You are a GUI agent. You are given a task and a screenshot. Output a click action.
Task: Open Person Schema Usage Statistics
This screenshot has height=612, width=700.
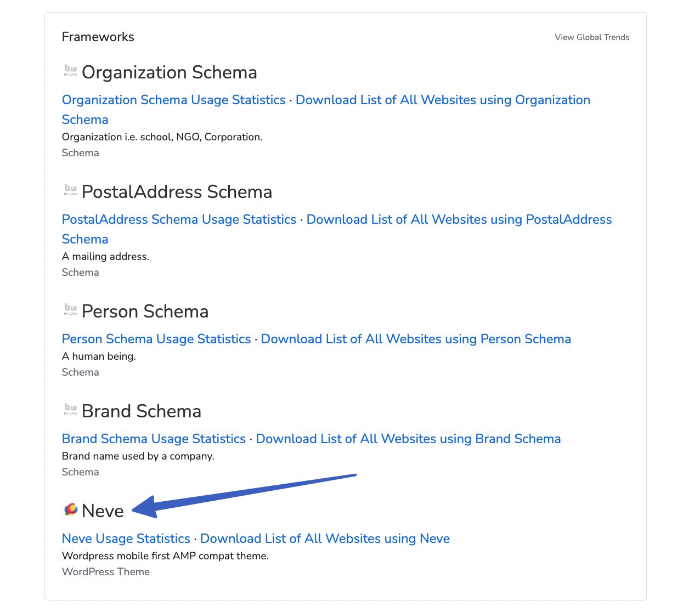pyautogui.click(x=156, y=339)
